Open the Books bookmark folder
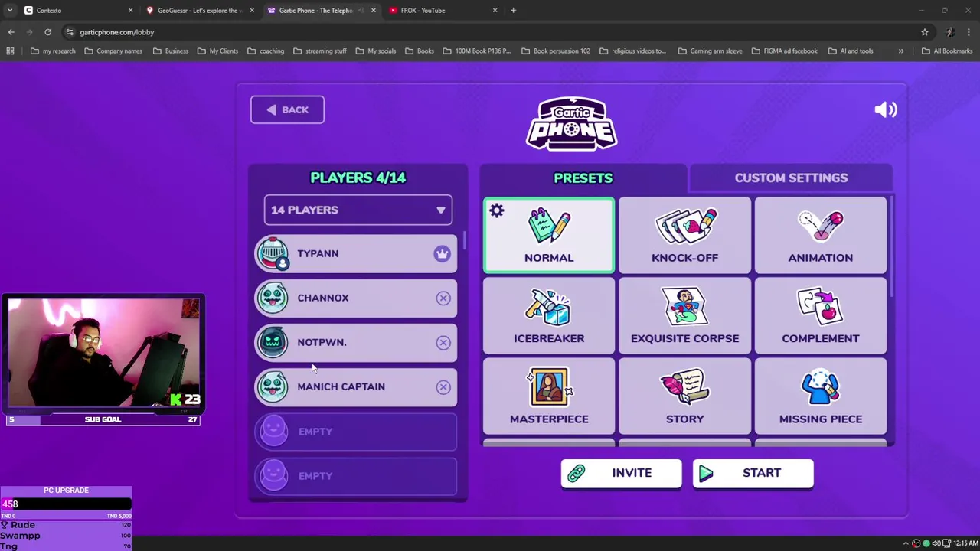Image resolution: width=980 pixels, height=551 pixels. click(420, 51)
